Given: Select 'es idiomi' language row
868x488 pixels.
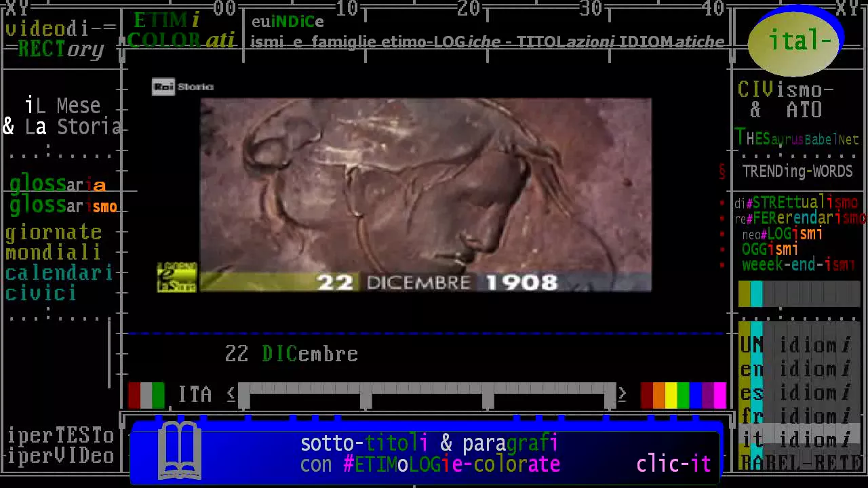Looking at the screenshot, I should click(x=799, y=393).
